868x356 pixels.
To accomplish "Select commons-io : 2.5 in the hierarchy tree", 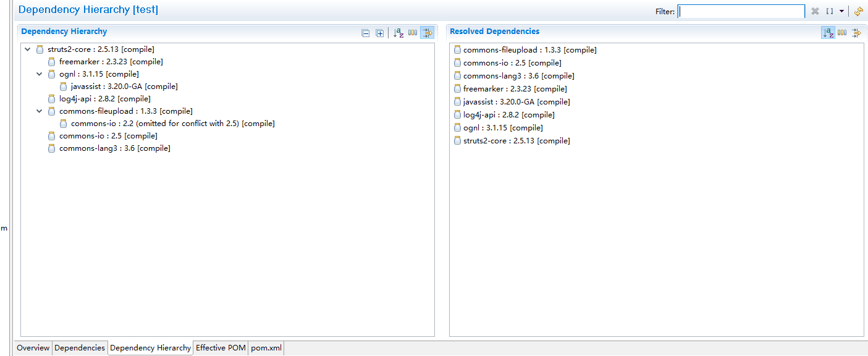I will click(108, 136).
